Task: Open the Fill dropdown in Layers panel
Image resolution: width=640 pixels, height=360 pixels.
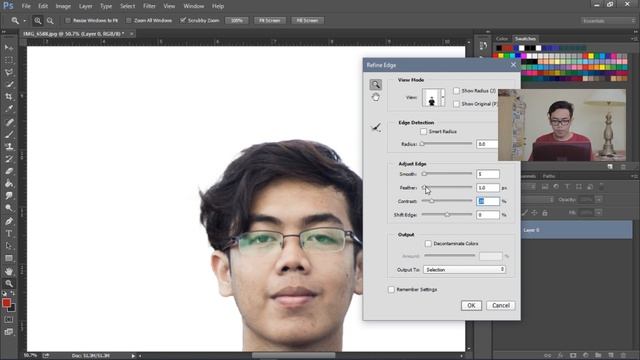Action: coord(599,213)
